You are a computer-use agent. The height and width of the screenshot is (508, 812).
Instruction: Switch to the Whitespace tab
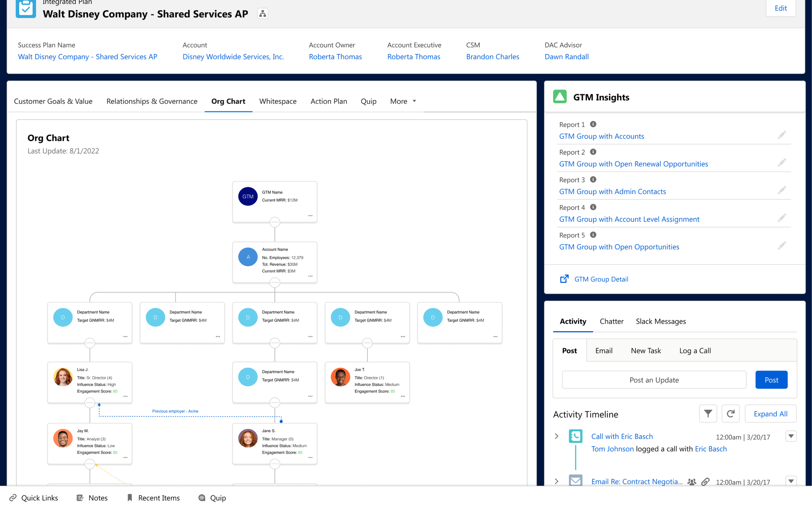278,101
